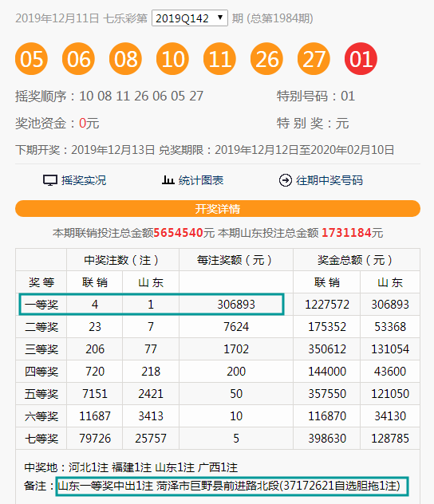
Task: Select the 四等奖 row label
Action: pos(41,372)
